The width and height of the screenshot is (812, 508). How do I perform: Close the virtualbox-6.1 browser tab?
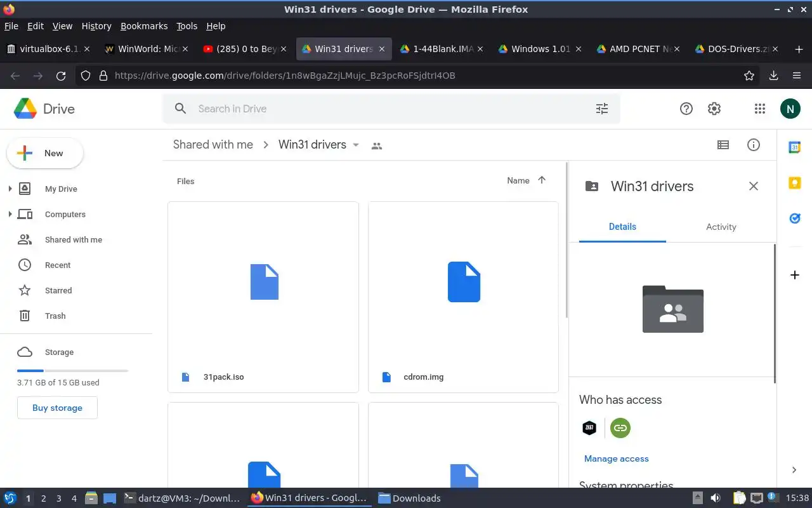pyautogui.click(x=87, y=49)
